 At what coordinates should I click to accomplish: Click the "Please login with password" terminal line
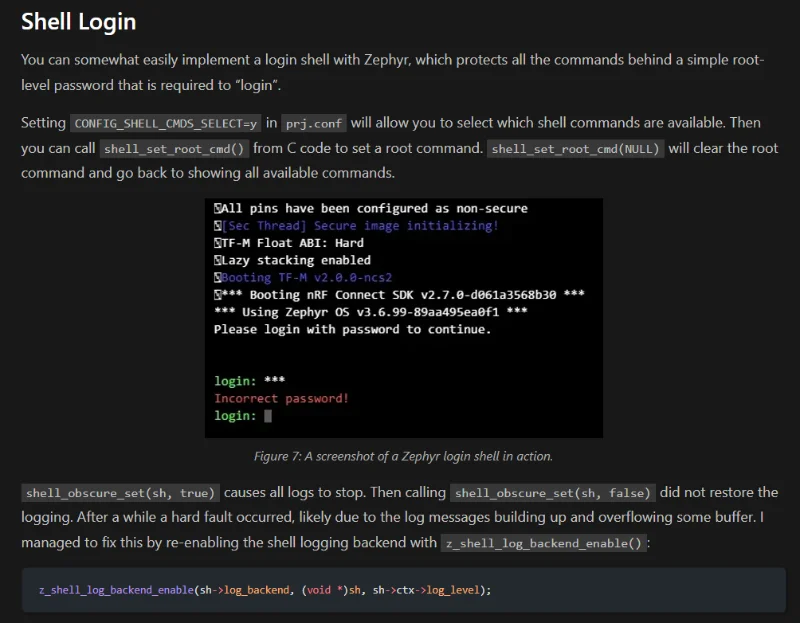(x=352, y=329)
